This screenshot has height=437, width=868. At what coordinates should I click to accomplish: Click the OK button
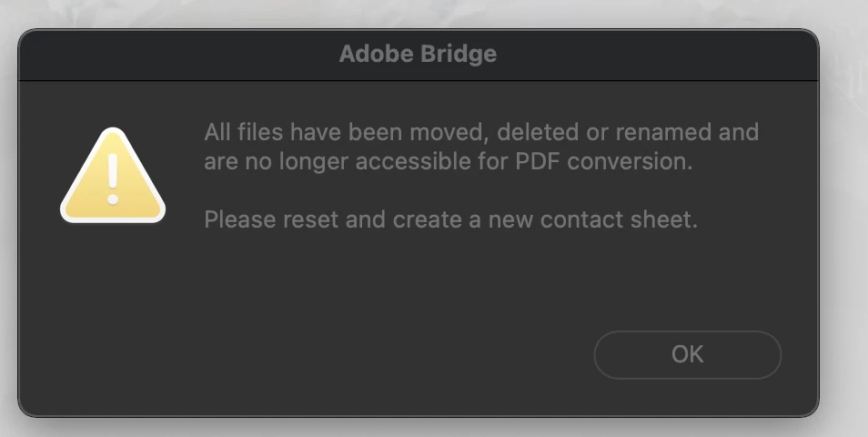[687, 354]
